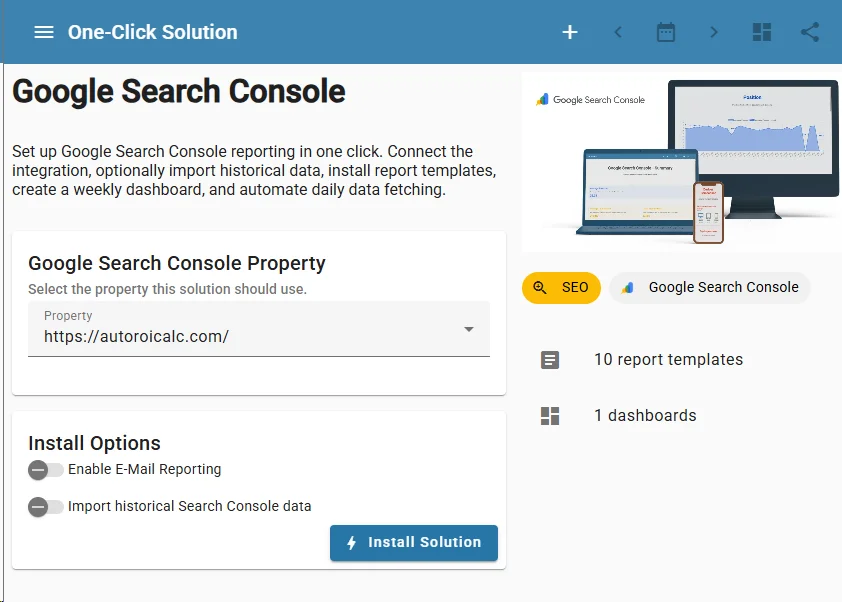
Task: Click the 'Enable E-Mail Reporting' label
Action: click(x=144, y=469)
